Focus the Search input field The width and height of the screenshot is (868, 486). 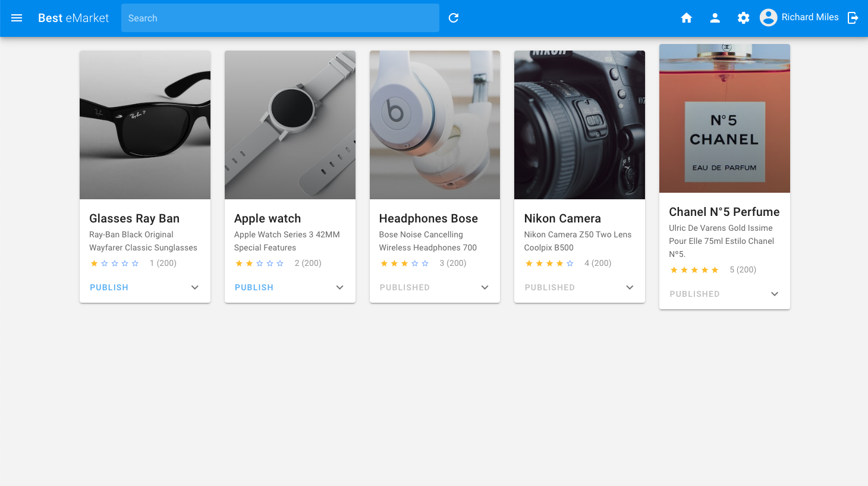click(280, 18)
